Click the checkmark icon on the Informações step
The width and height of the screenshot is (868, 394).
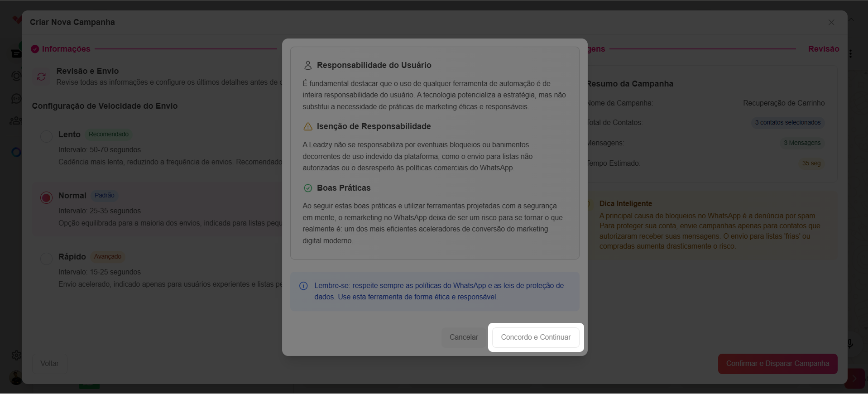pyautogui.click(x=35, y=49)
